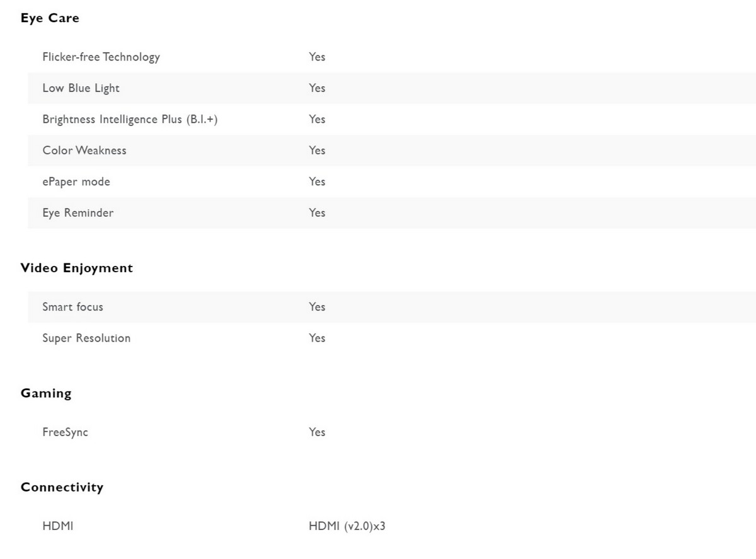Select Brightness Intelligence Plus (B.I.+) text
The height and width of the screenshot is (559, 756).
tap(130, 119)
